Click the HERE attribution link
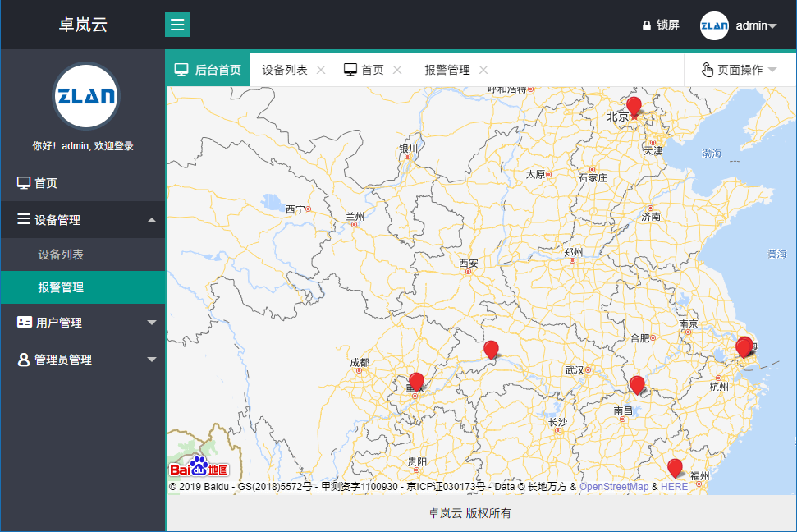Screen dimensions: 797x532 tap(674, 487)
